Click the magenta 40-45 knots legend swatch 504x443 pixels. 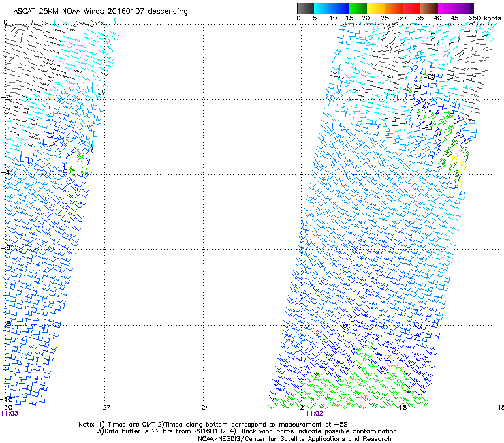point(447,8)
